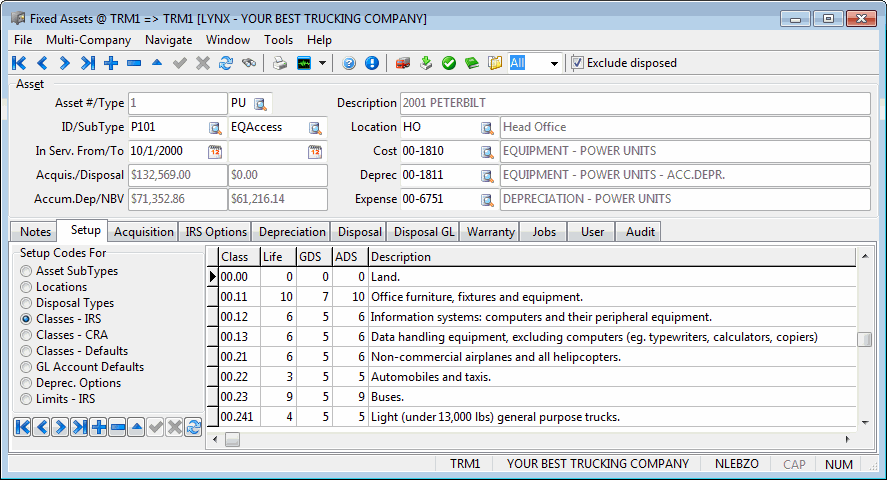
Task: Open the In Serv. From calendar picker
Action: point(215,152)
